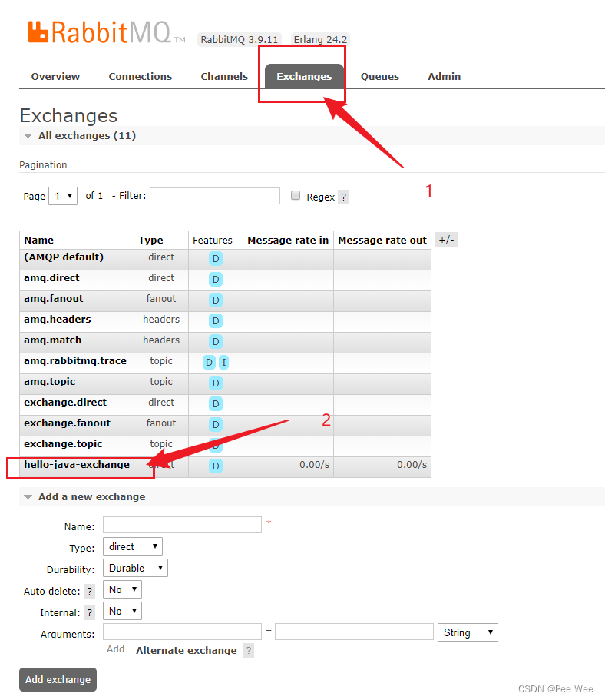The height and width of the screenshot is (700, 605).
Task: Open the amq.fanout exchange
Action: [54, 299]
